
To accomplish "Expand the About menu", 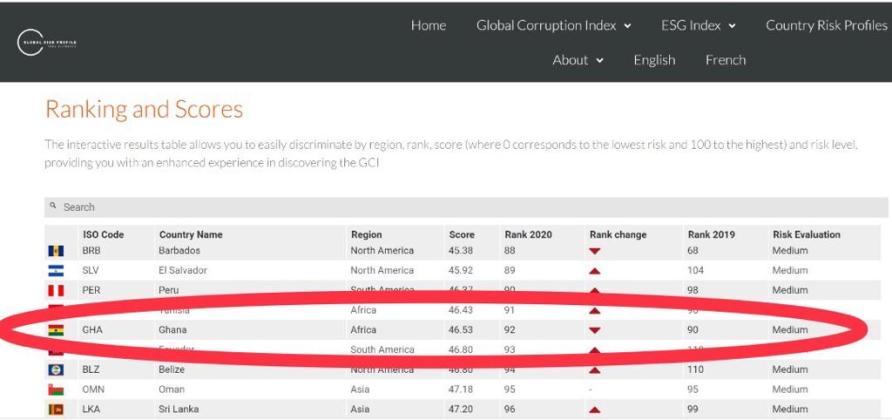I will pos(578,60).
